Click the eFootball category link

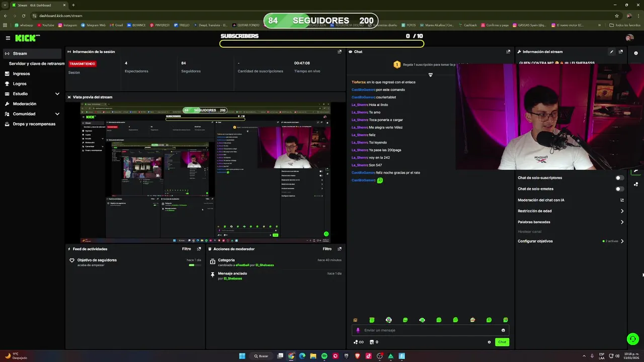point(243,265)
